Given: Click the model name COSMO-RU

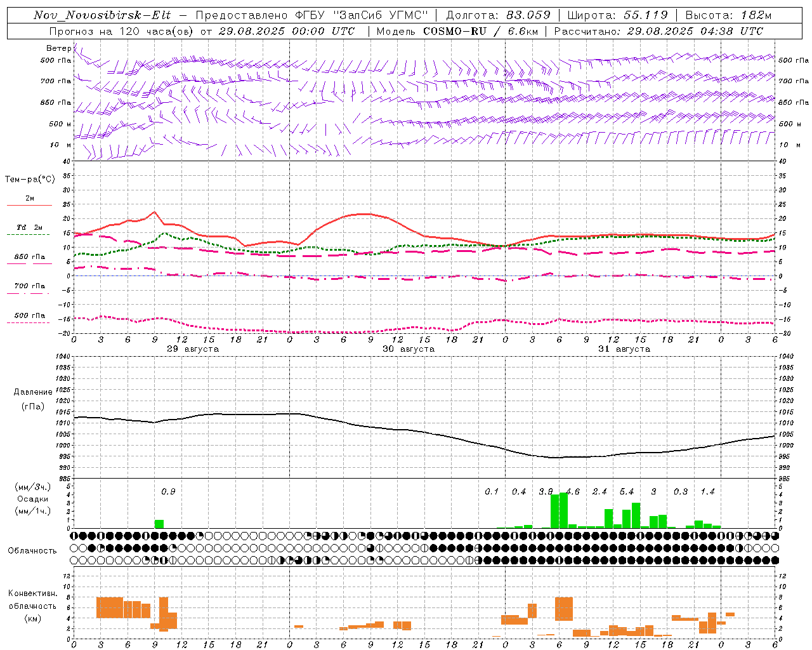Looking at the screenshot, I should coord(455,31).
